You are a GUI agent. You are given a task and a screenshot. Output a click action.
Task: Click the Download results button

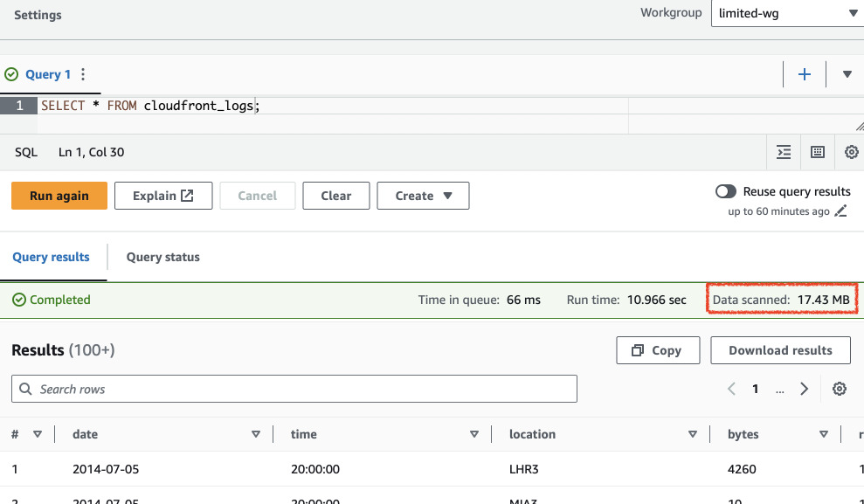[x=780, y=350]
